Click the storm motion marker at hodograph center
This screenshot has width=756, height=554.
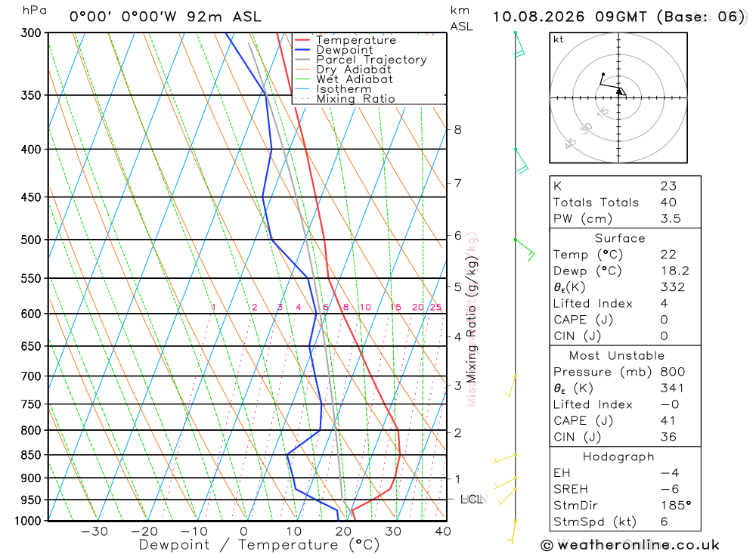point(620,91)
